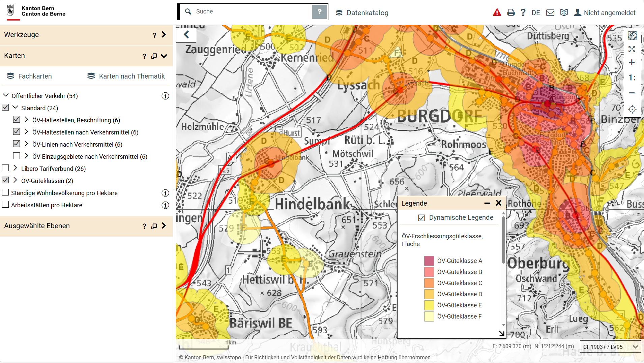The height and width of the screenshot is (363, 644).
Task: Open the print function icon
Action: (x=511, y=13)
